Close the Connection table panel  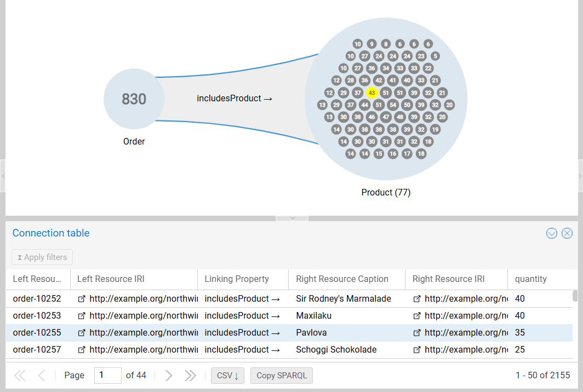(x=567, y=233)
